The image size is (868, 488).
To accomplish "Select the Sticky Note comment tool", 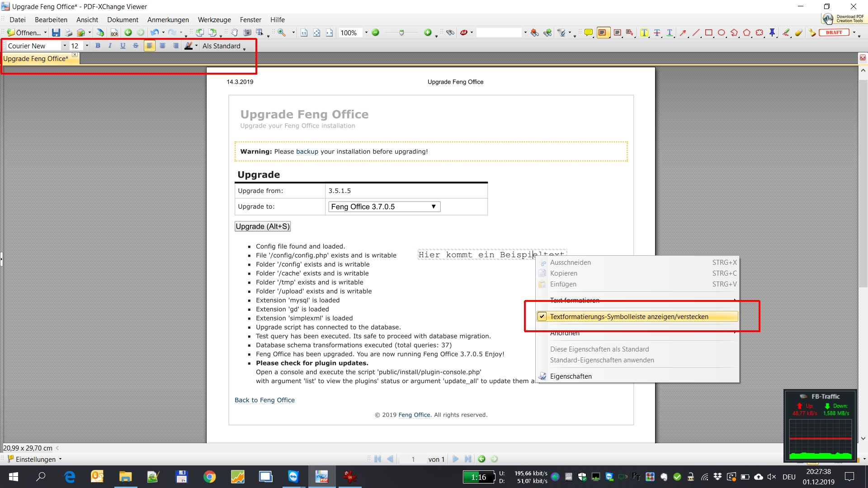I will 588,33.
